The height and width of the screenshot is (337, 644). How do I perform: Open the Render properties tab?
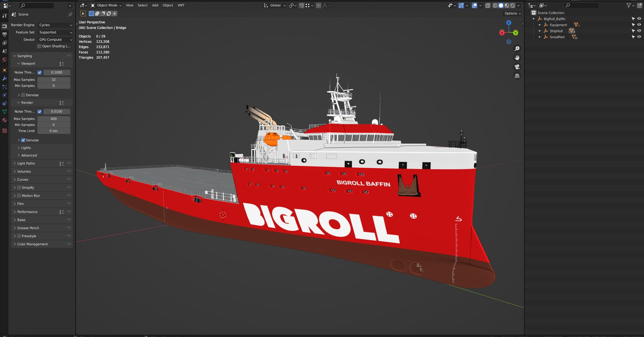point(4,26)
